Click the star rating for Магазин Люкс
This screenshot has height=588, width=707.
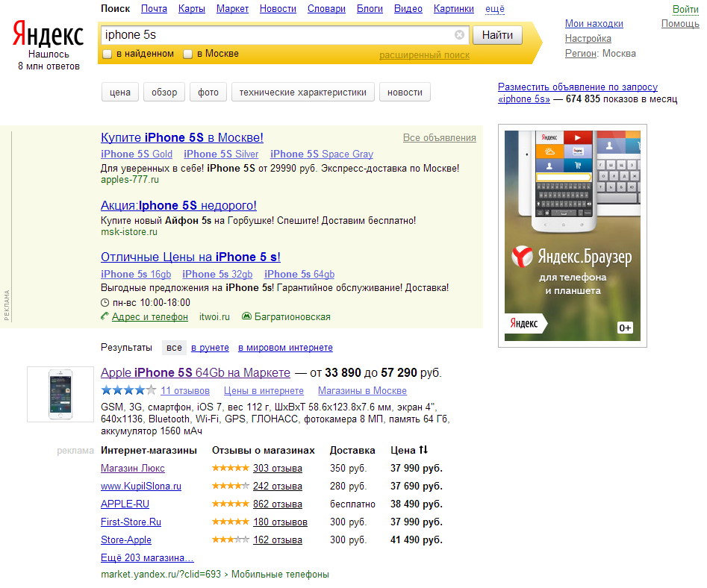231,468
